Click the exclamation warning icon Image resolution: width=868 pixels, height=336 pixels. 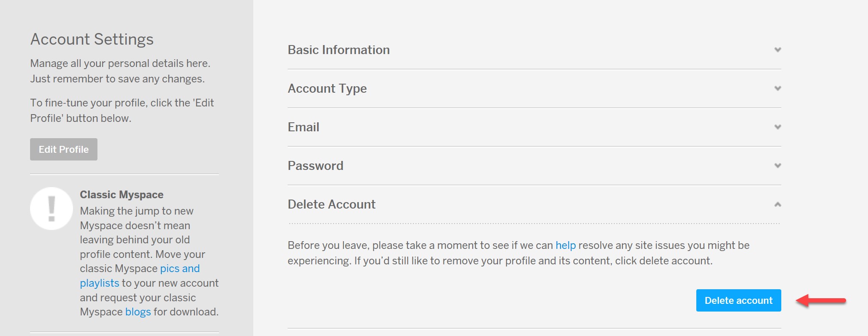[51, 208]
